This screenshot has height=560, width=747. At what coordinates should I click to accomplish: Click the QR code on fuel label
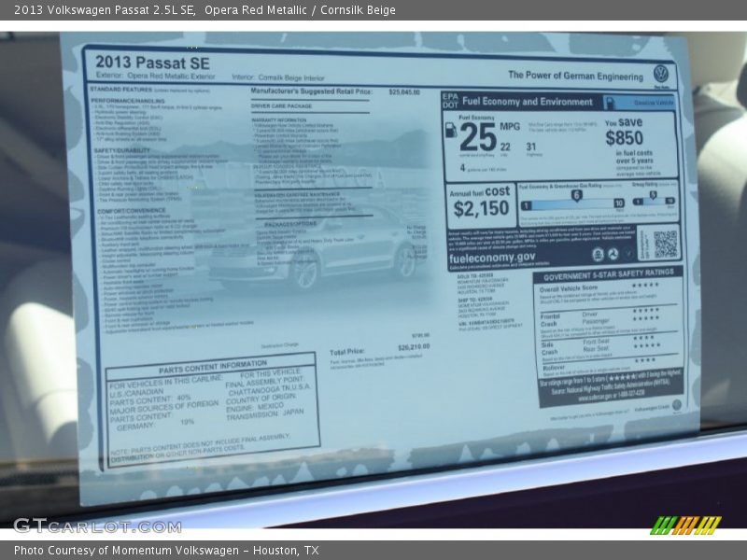click(665, 245)
